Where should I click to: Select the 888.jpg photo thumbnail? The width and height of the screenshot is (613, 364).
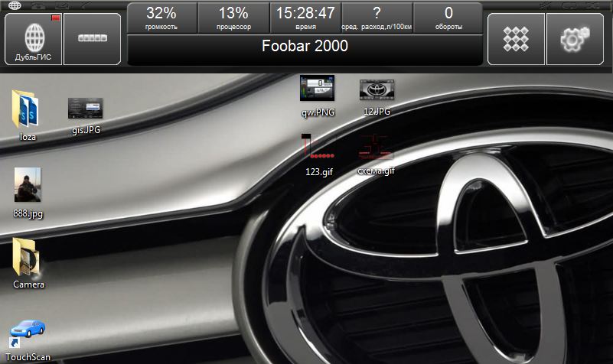[28, 193]
